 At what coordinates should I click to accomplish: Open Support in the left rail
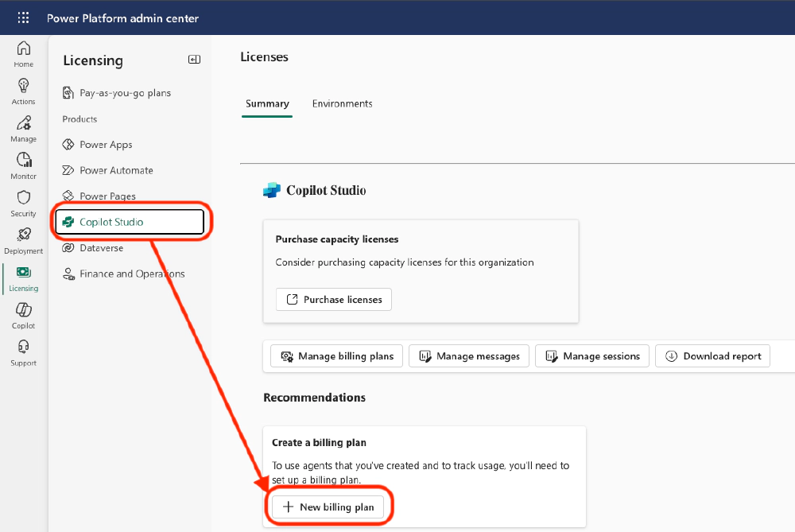point(23,354)
